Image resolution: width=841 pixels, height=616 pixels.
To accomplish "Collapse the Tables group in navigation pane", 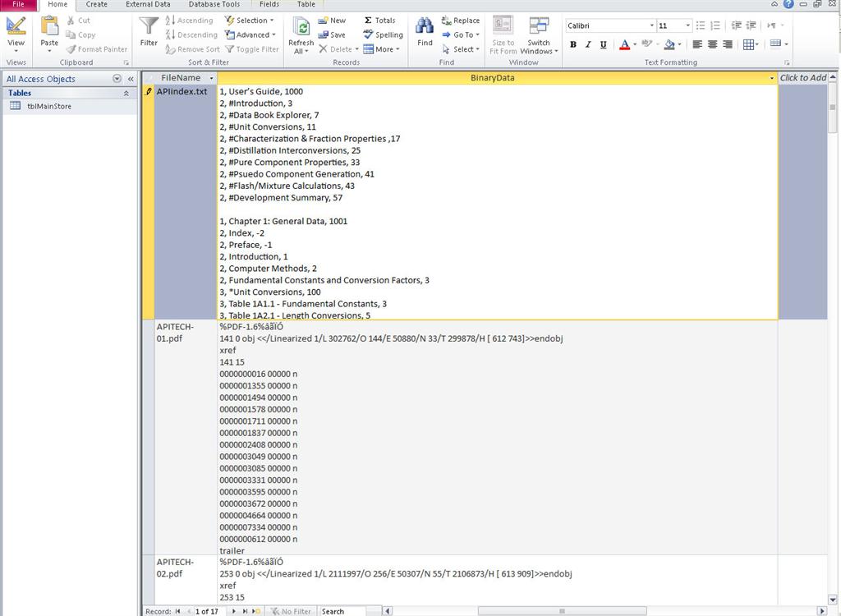I will pyautogui.click(x=126, y=93).
